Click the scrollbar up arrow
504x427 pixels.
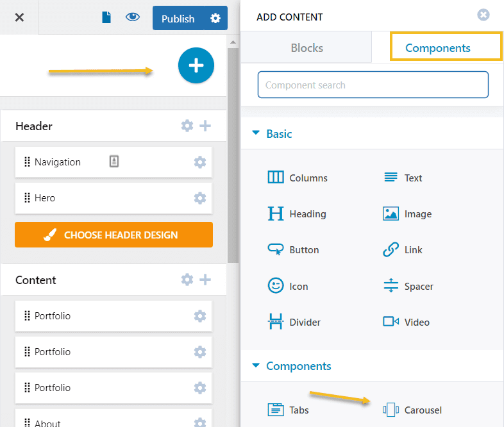[233, 42]
